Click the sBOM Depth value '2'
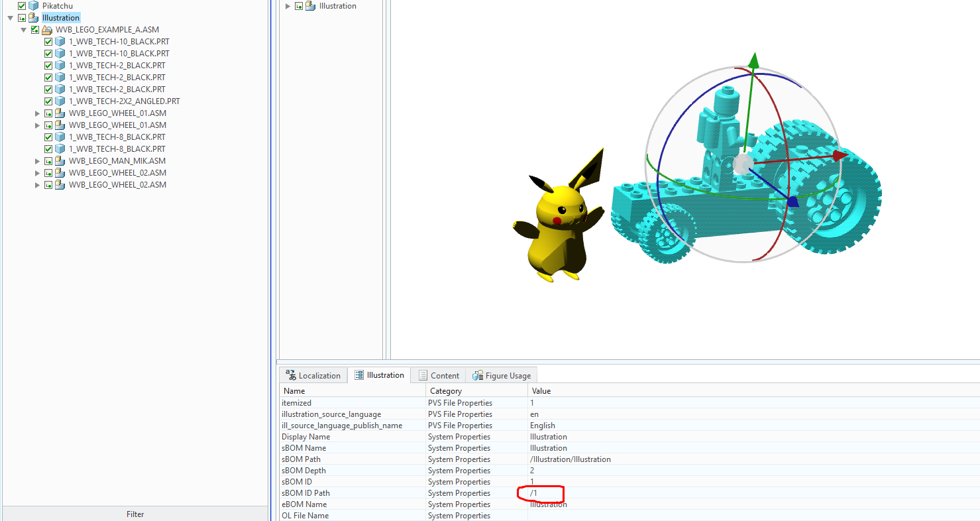Viewport: 980px width, 521px height. click(532, 471)
